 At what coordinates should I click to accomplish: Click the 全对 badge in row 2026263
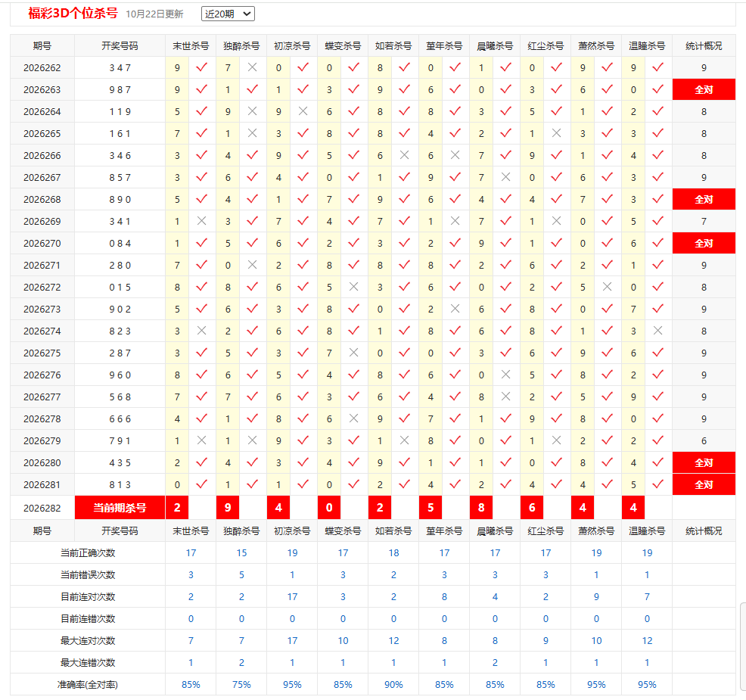point(704,90)
